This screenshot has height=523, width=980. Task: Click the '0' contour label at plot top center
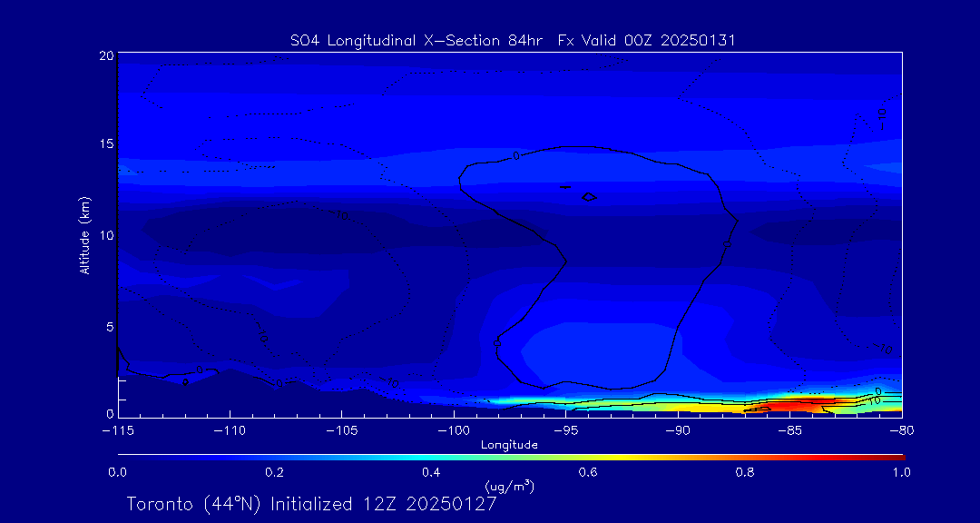point(515,156)
